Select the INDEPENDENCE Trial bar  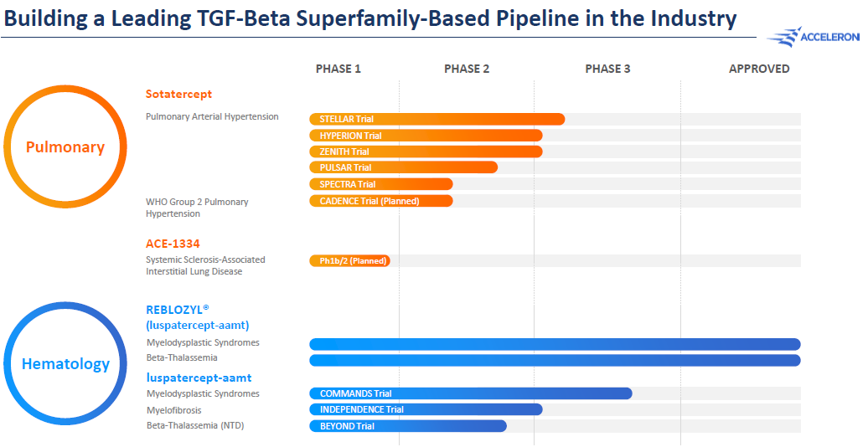(x=426, y=409)
